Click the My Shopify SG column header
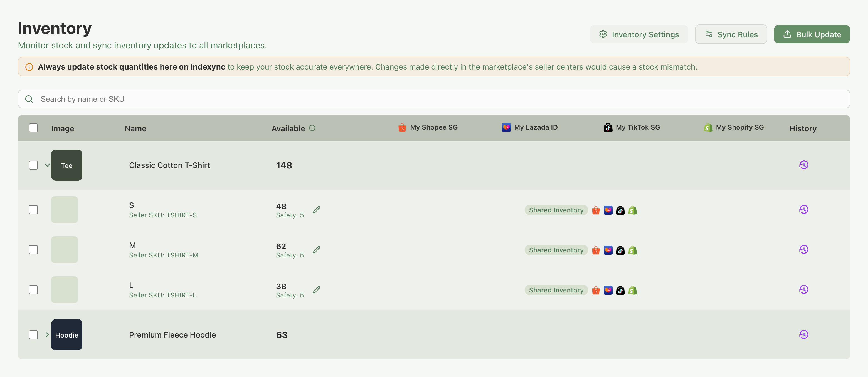This screenshot has width=868, height=377. tap(734, 128)
